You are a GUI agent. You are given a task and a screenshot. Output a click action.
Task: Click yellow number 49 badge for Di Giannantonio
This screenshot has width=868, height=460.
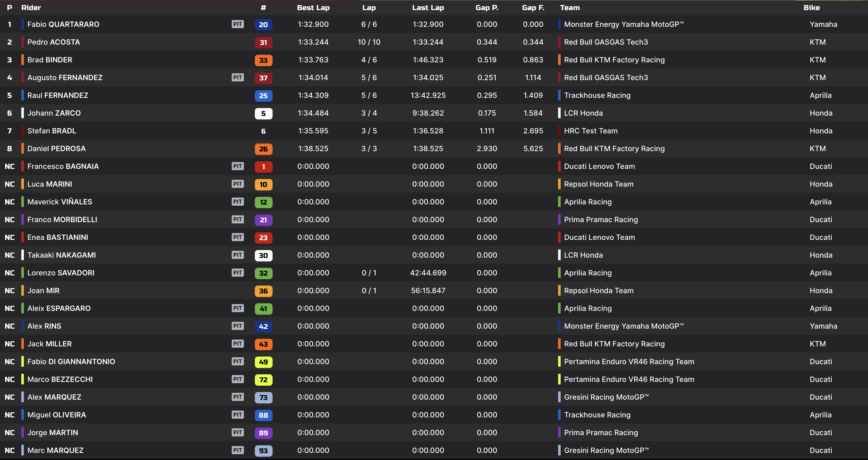pyautogui.click(x=263, y=362)
